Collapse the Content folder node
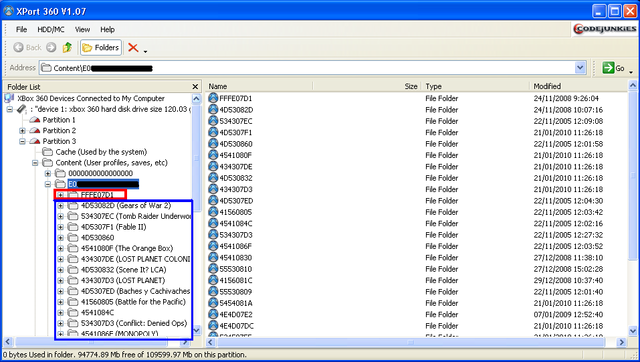 35,163
